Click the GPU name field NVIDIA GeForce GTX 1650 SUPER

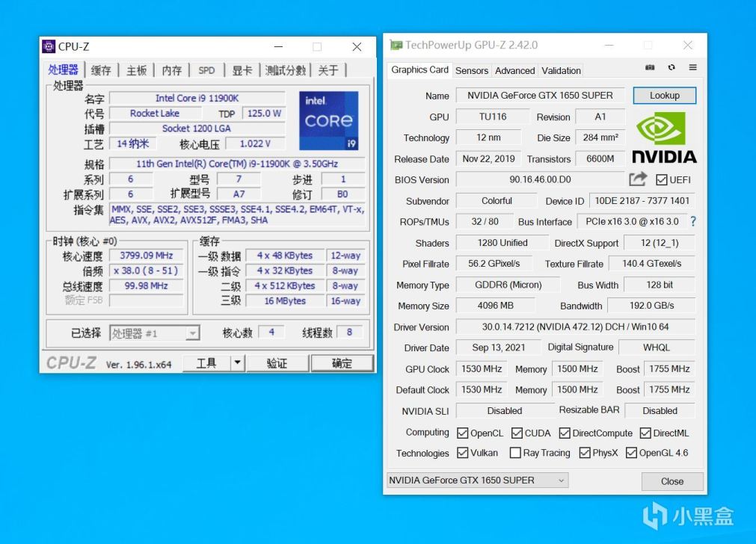pyautogui.click(x=540, y=96)
